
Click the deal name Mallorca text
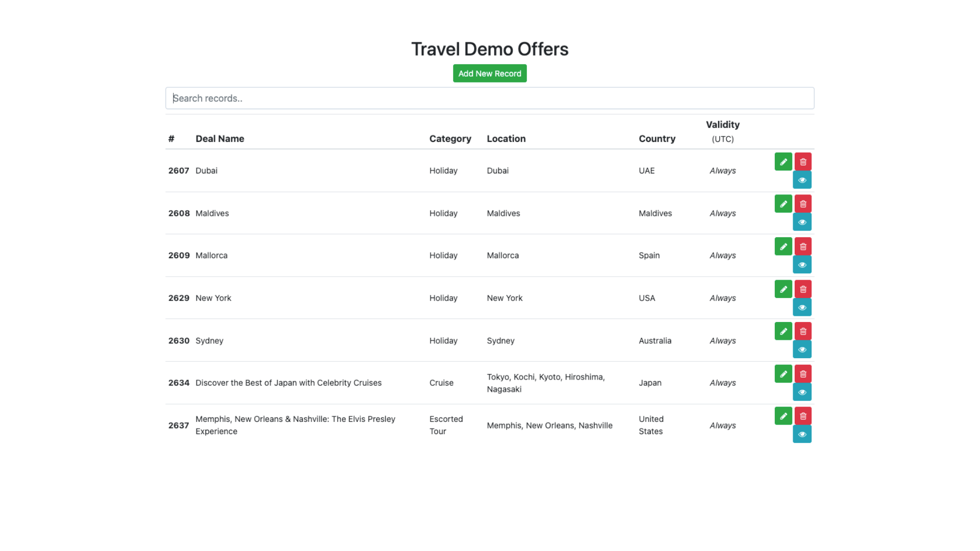[211, 255]
